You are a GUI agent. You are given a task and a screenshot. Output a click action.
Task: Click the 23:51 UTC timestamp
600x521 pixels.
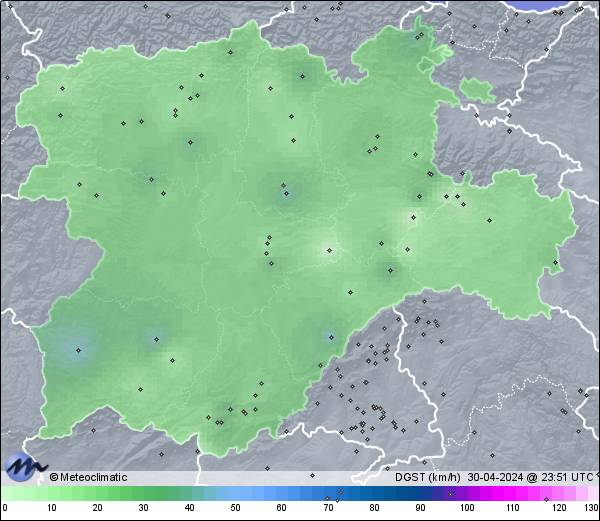566,477
